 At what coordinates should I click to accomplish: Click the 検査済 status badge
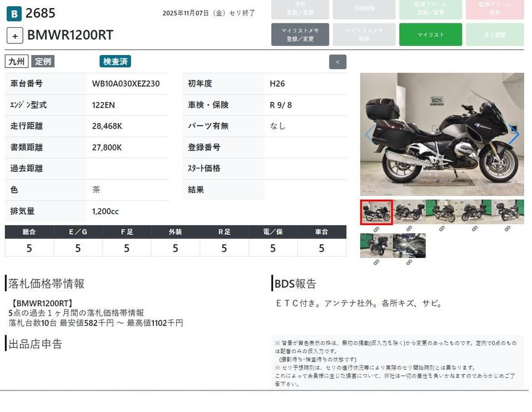[x=116, y=61]
